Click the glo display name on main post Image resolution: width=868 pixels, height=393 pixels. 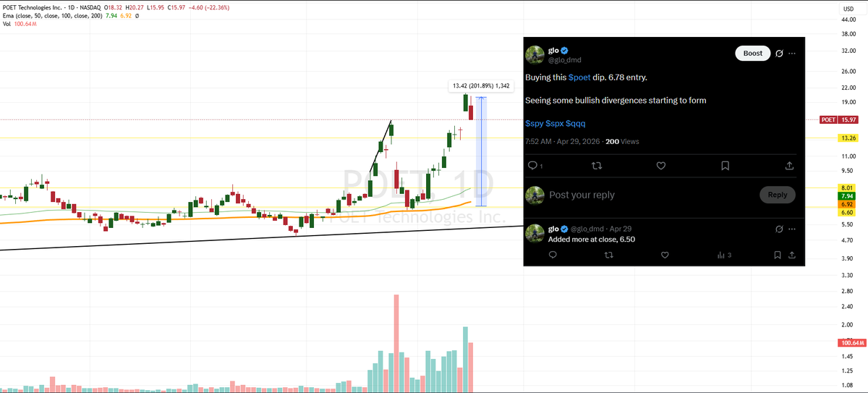point(554,51)
